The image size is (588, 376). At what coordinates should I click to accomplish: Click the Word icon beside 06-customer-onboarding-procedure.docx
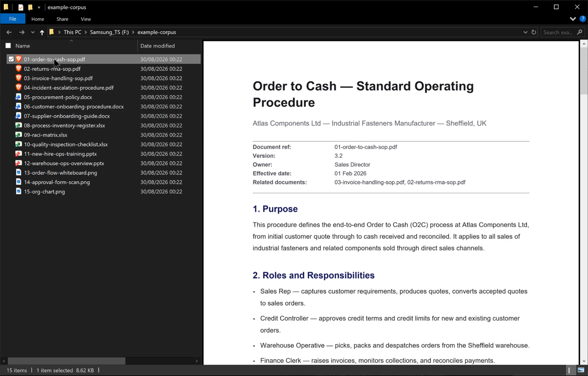(19, 106)
